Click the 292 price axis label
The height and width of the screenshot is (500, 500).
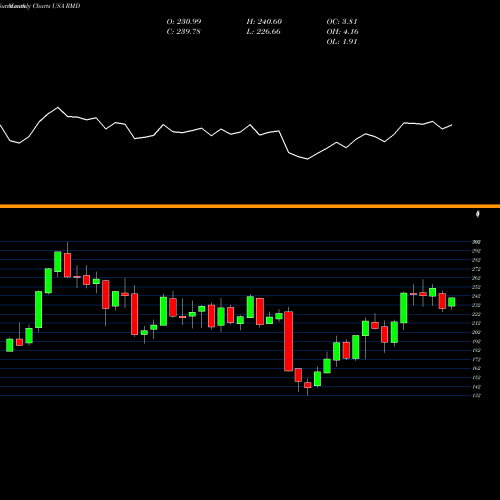[476, 251]
